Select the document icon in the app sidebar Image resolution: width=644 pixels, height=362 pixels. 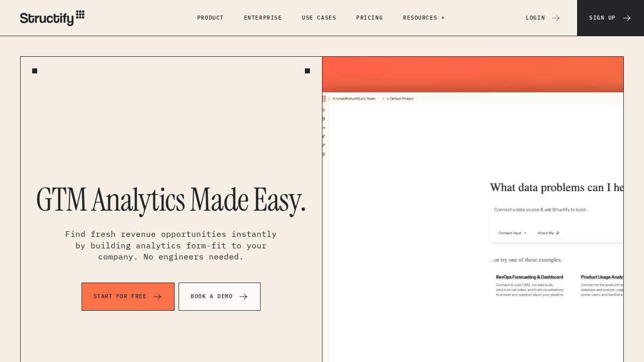tap(324, 119)
